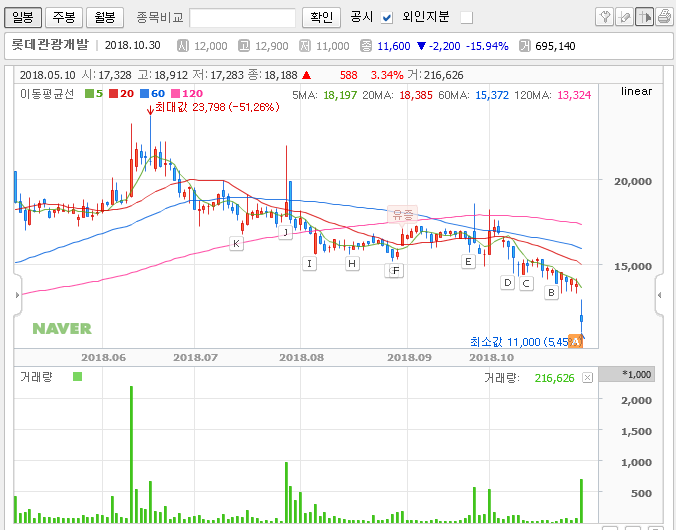Open the chart settings wrench icon
The image size is (676, 530).
point(604,17)
